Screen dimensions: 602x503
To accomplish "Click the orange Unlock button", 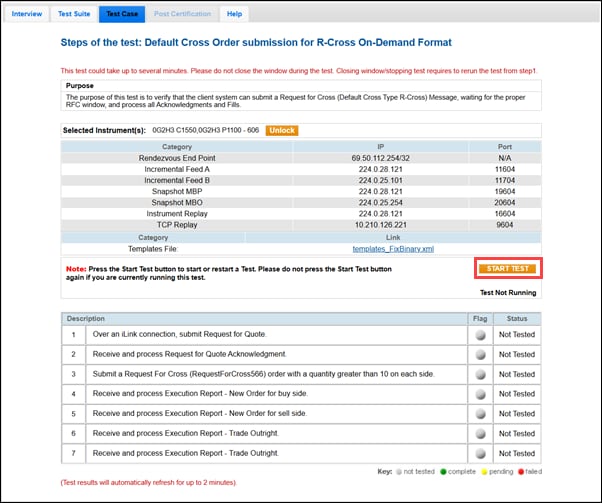I will 281,130.
